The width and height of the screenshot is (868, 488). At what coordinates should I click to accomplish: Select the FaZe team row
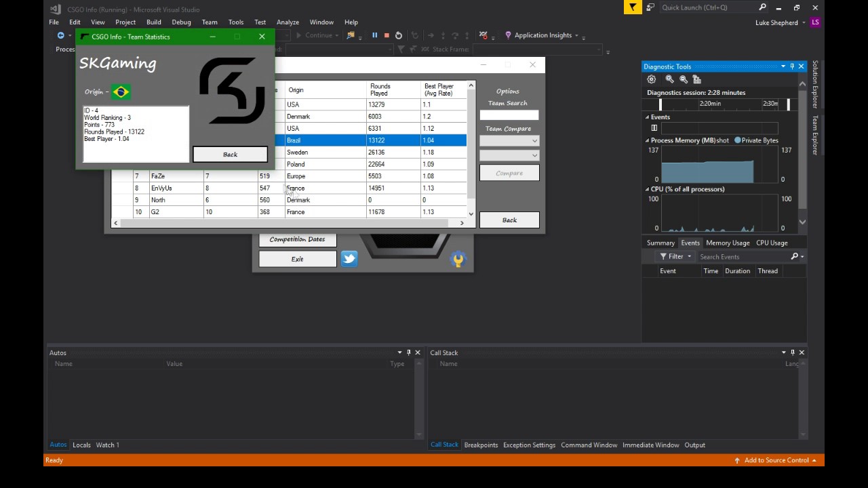pos(289,176)
